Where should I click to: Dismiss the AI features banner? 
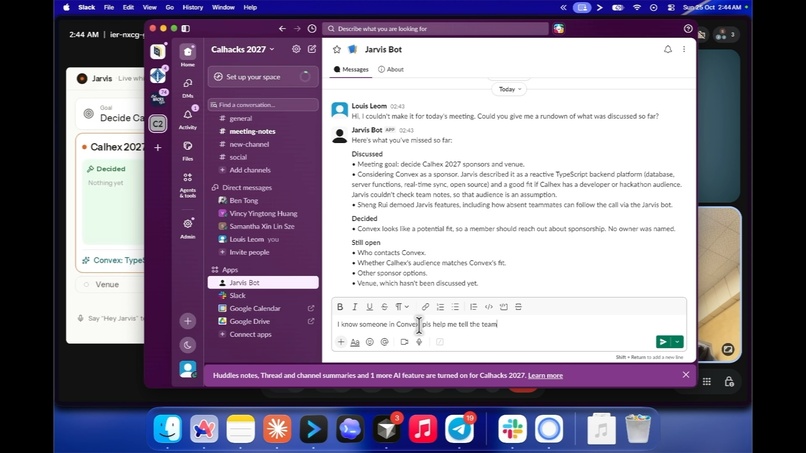[x=685, y=375]
